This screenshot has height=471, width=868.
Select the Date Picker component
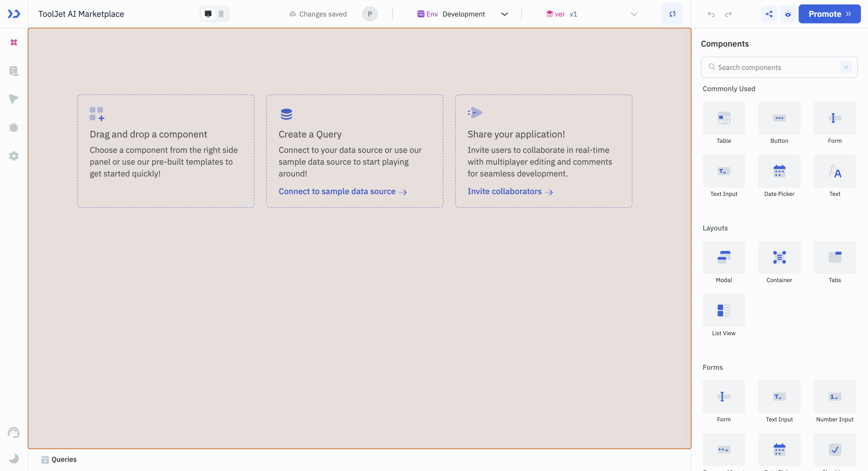pos(779,171)
